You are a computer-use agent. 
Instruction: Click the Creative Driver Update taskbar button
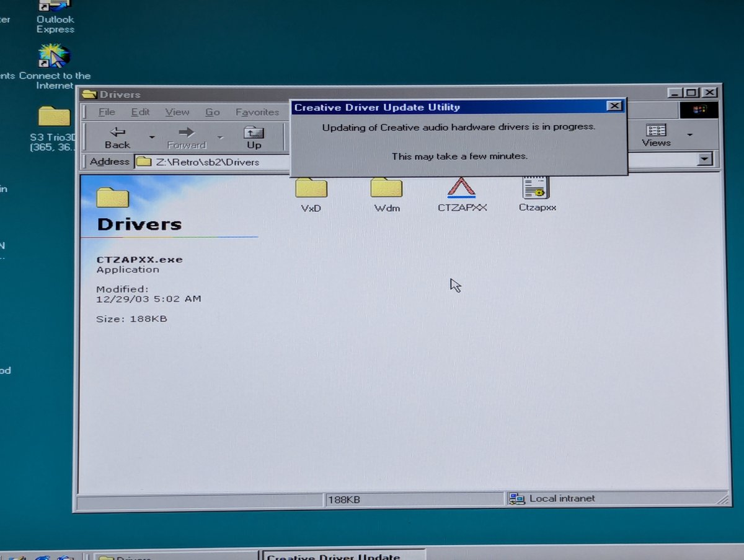tap(343, 555)
